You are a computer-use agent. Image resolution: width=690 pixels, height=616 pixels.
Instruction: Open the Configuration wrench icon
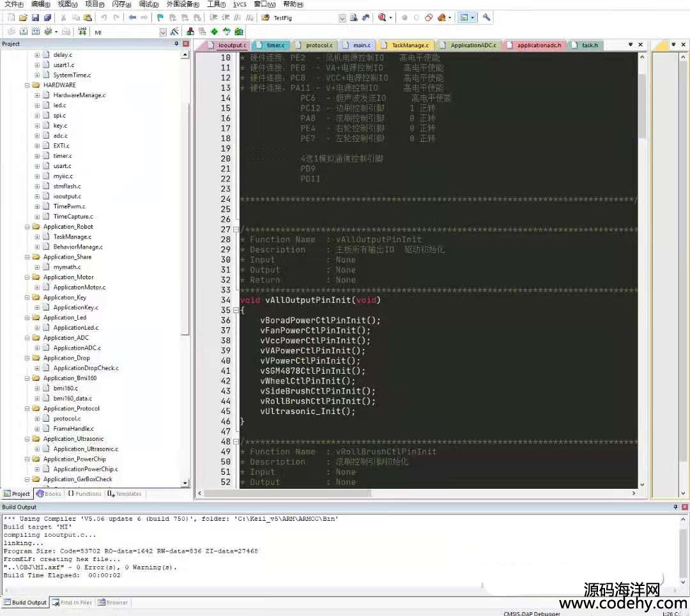pos(486,18)
